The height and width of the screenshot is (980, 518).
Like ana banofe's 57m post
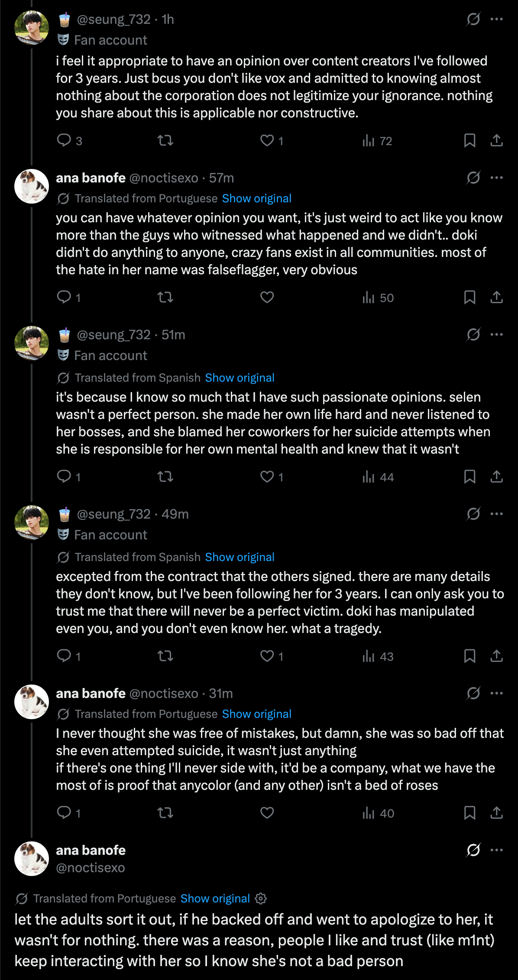click(x=267, y=297)
